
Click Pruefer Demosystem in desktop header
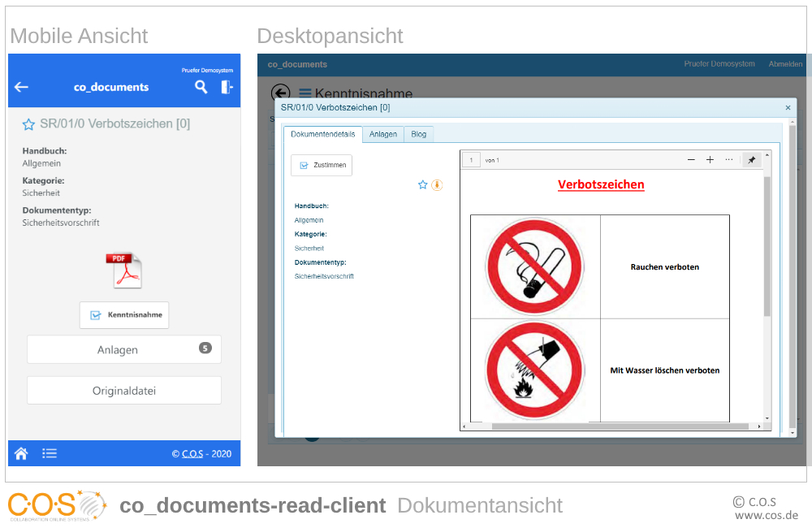pyautogui.click(x=719, y=63)
